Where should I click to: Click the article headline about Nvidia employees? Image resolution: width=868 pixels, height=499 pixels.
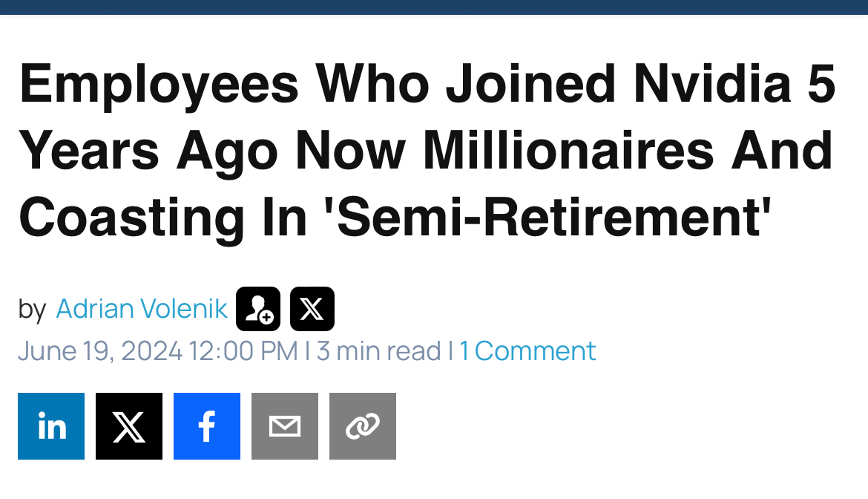click(x=427, y=150)
